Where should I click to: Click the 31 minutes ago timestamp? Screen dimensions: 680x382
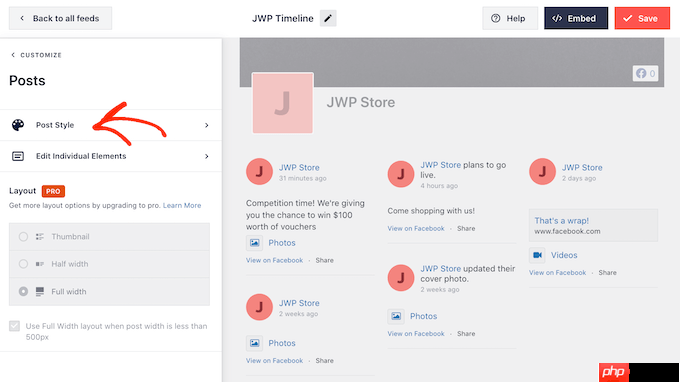[x=303, y=178]
